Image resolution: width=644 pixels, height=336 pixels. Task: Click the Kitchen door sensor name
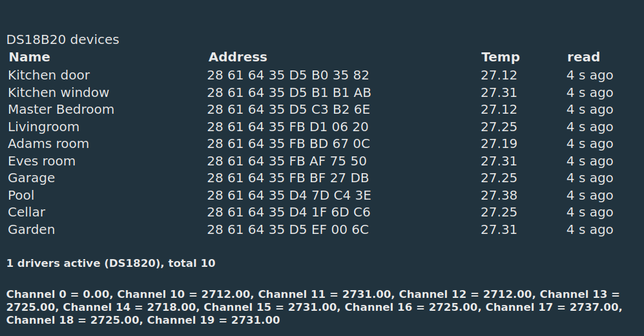pyautogui.click(x=49, y=75)
